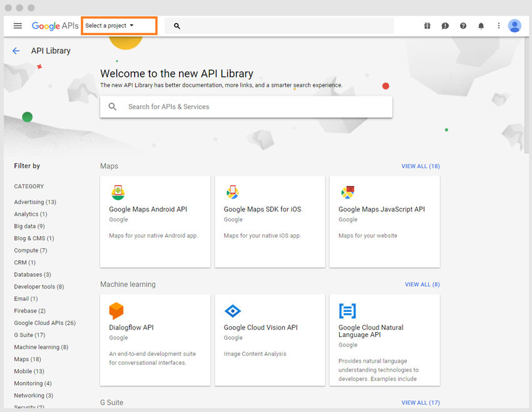532x412 pixels.
Task: Click the user account avatar
Action: coord(514,26)
